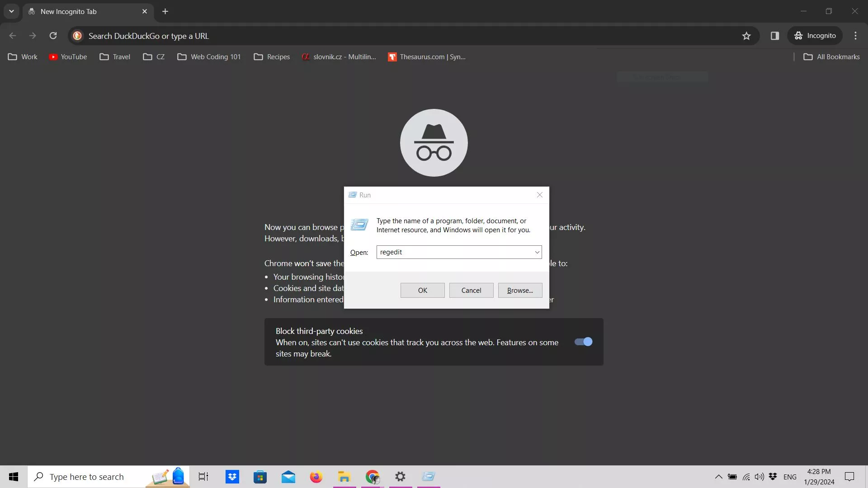Click Browse... in Run dialog
The image size is (868, 488).
[x=520, y=291]
